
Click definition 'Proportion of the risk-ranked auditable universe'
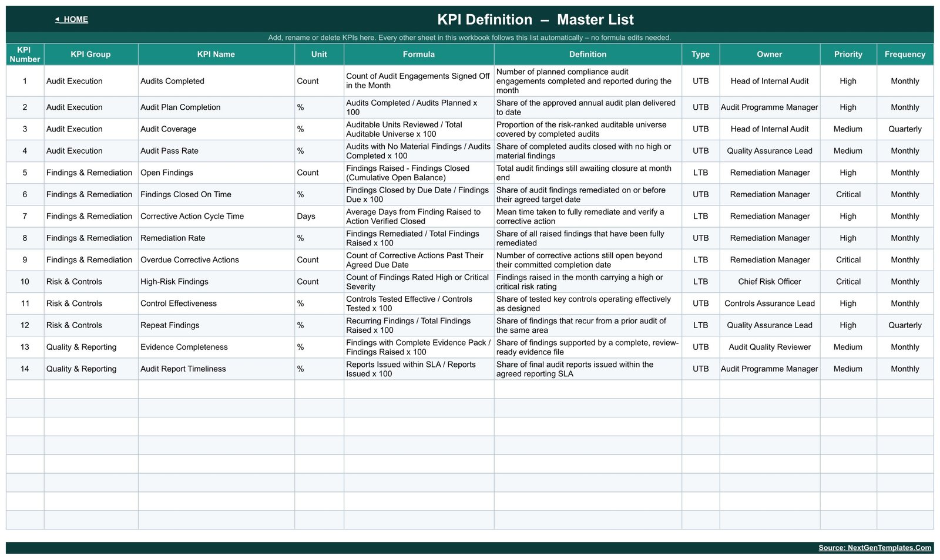588,129
